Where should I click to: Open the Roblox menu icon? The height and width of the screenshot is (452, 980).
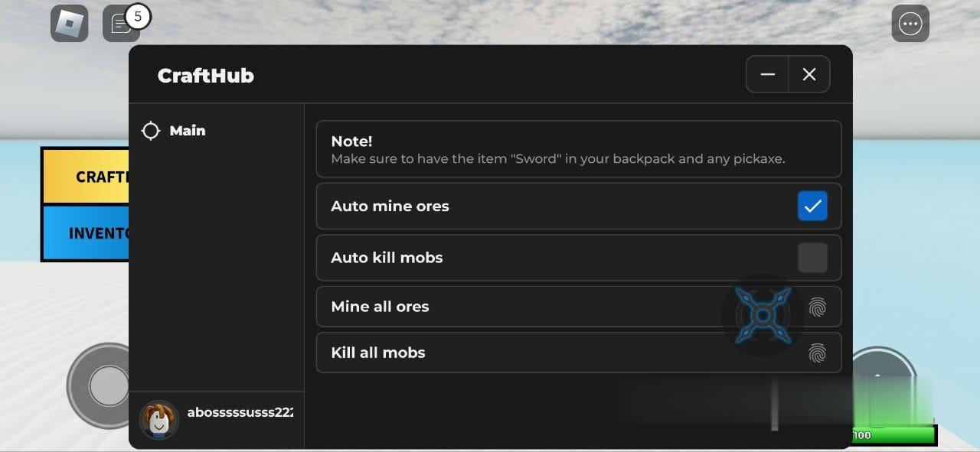click(70, 24)
